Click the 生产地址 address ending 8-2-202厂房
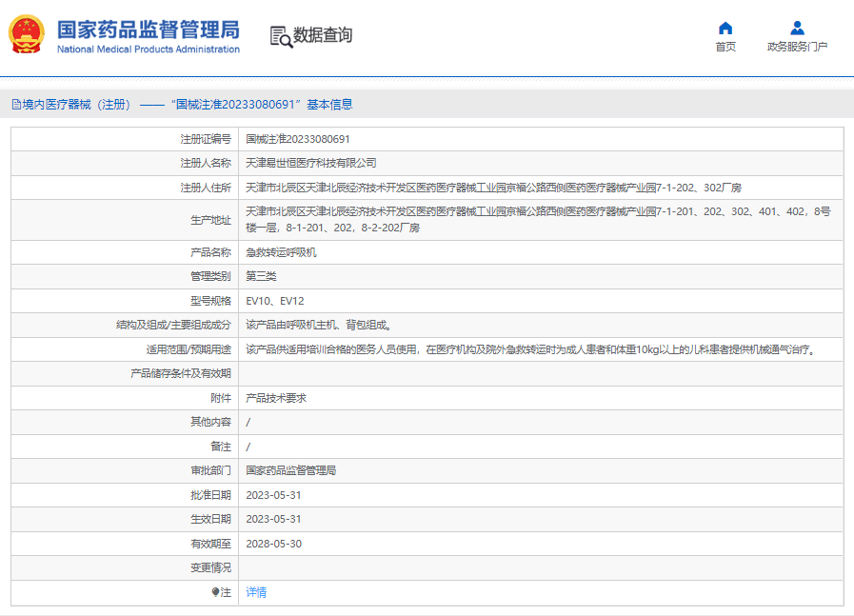The image size is (854, 616). 538,220
